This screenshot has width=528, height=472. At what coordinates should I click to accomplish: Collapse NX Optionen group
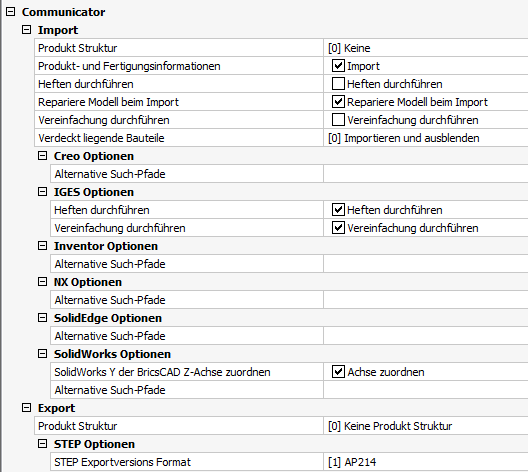tap(42, 281)
